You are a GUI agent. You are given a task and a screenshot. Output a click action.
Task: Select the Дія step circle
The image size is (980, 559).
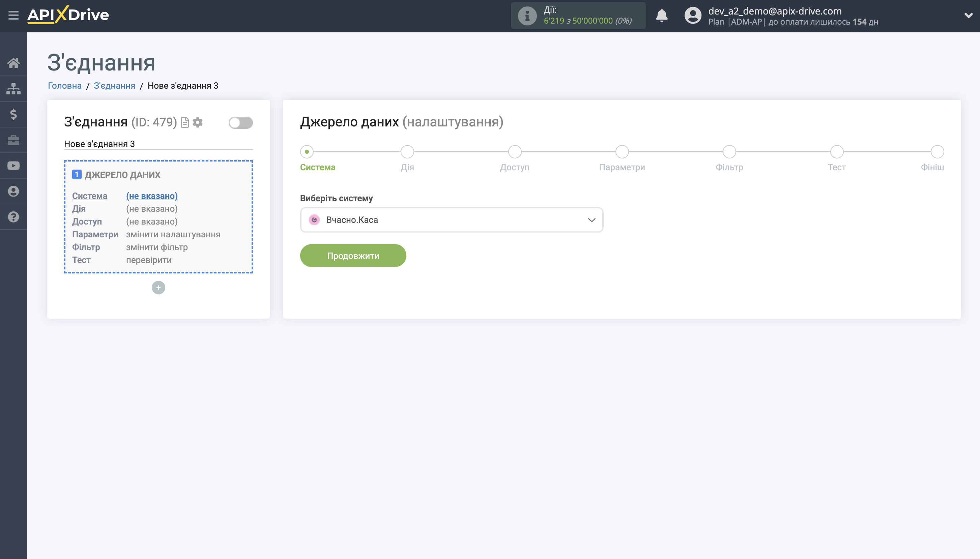point(407,152)
